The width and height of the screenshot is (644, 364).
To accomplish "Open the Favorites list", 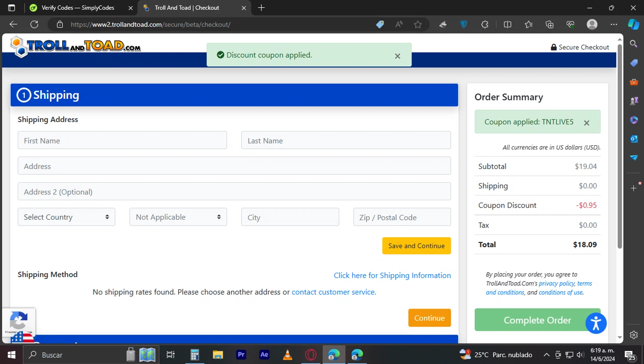I will click(x=529, y=24).
